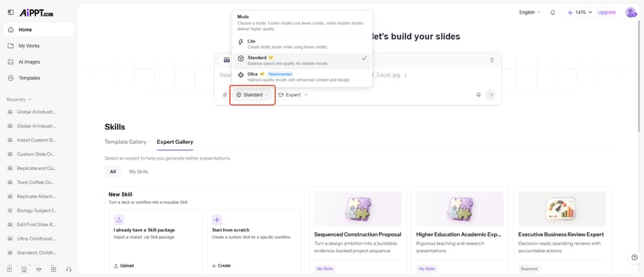Click the I already have a Skill package card
The image size is (644, 277).
click(155, 241)
